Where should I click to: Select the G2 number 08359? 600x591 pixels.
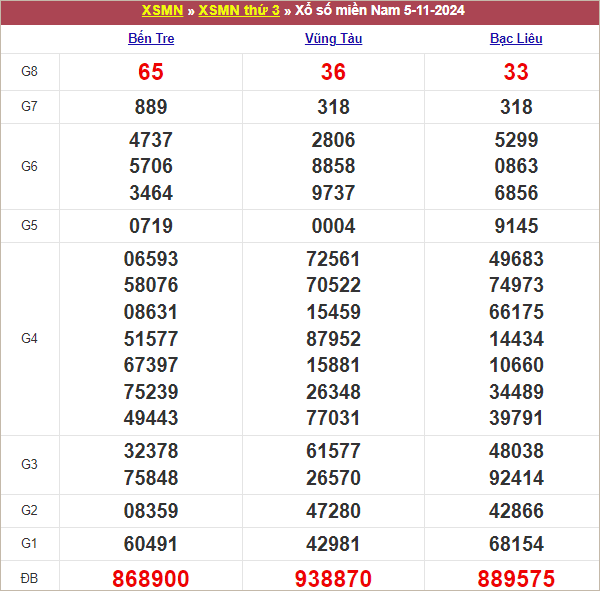[x=151, y=511]
